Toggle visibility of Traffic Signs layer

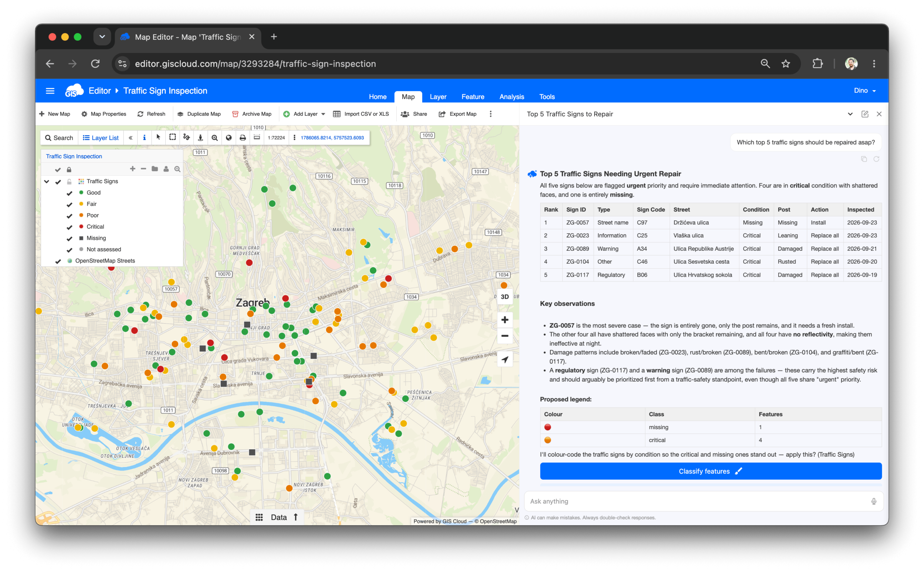[58, 181]
